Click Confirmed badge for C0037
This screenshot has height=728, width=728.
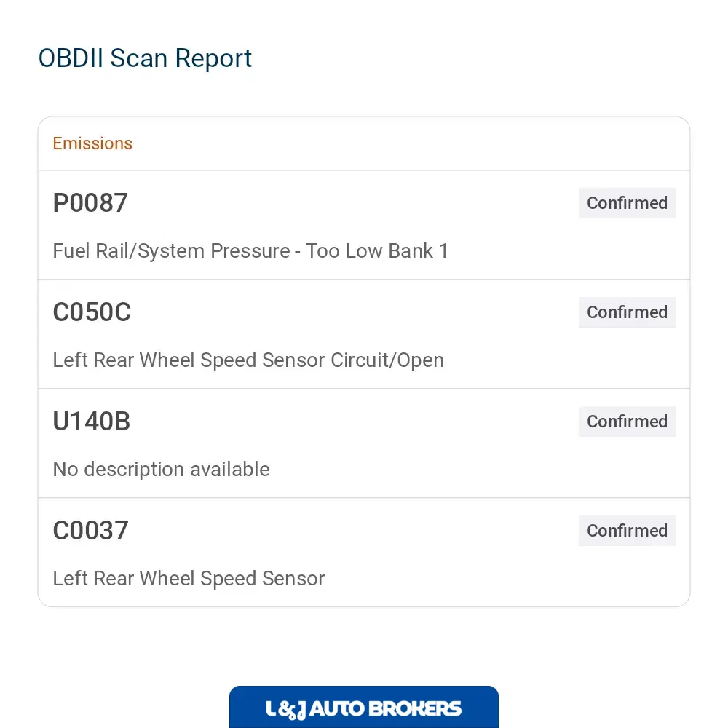pyautogui.click(x=627, y=530)
